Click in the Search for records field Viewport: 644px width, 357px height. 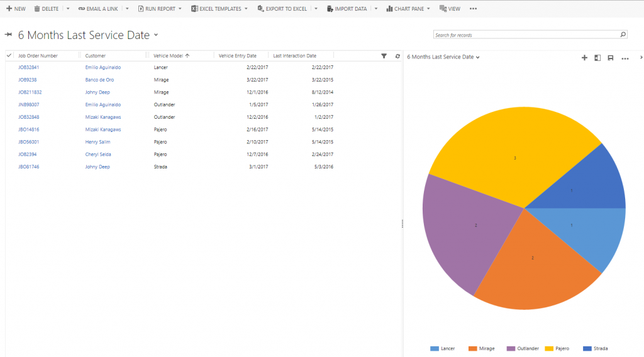point(525,35)
